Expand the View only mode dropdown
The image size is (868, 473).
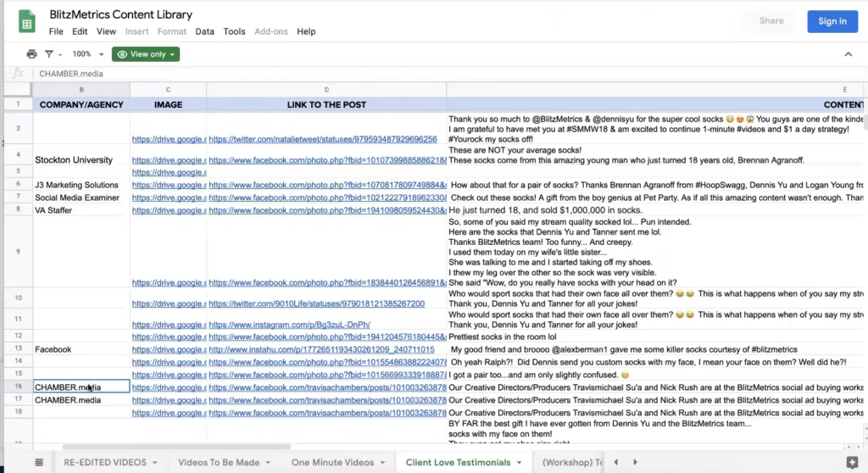tap(146, 54)
